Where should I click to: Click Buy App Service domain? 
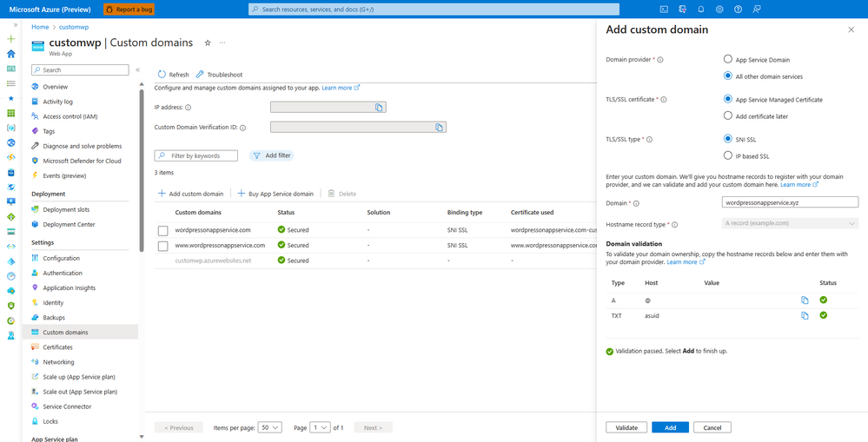(x=275, y=194)
